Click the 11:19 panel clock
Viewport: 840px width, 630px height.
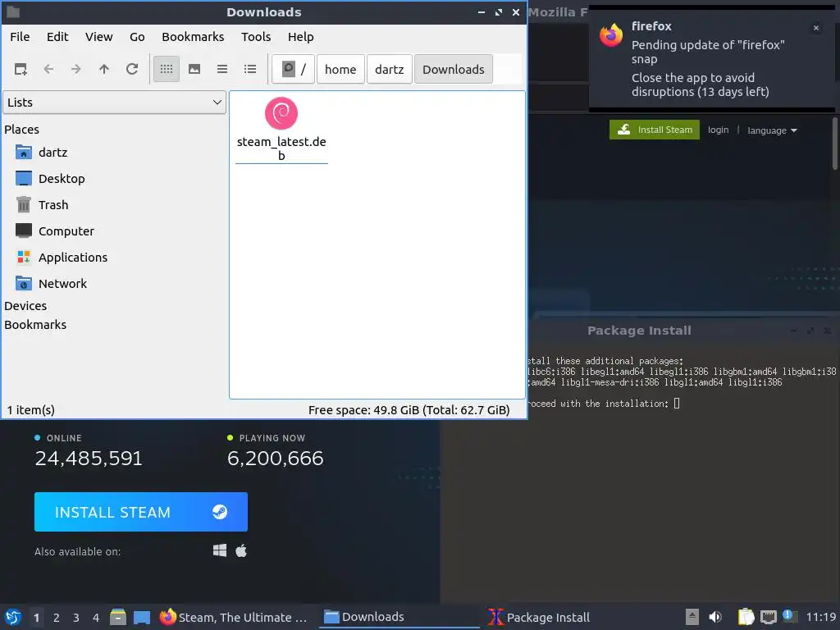(820, 617)
